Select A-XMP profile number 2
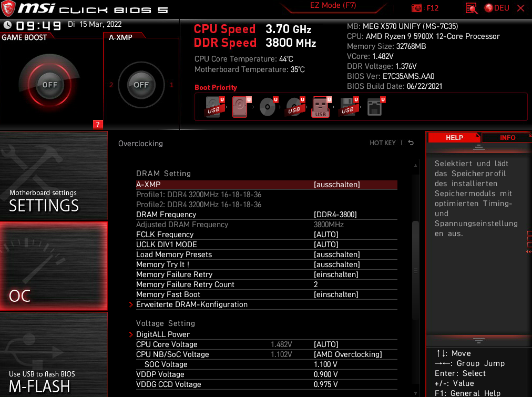The image size is (532, 397). [111, 85]
